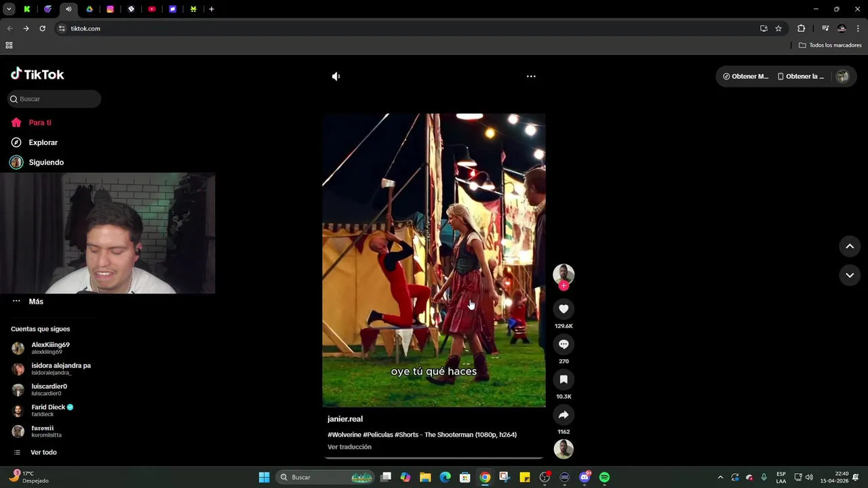Switch to the green K tab
Image resolution: width=868 pixels, height=488 pixels.
pos(27,9)
